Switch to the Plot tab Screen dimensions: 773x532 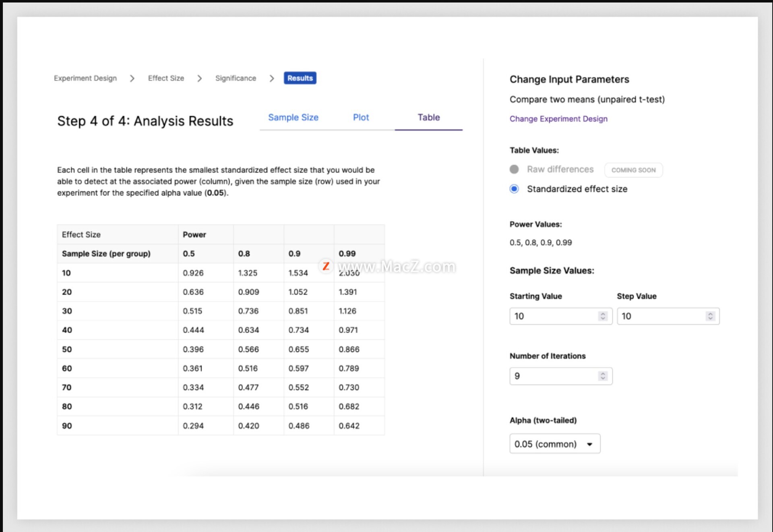[361, 118]
